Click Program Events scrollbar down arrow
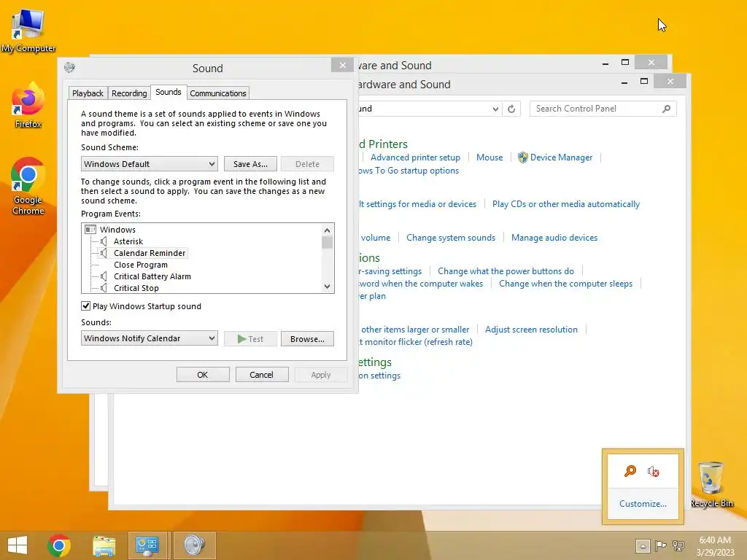 pyautogui.click(x=327, y=286)
